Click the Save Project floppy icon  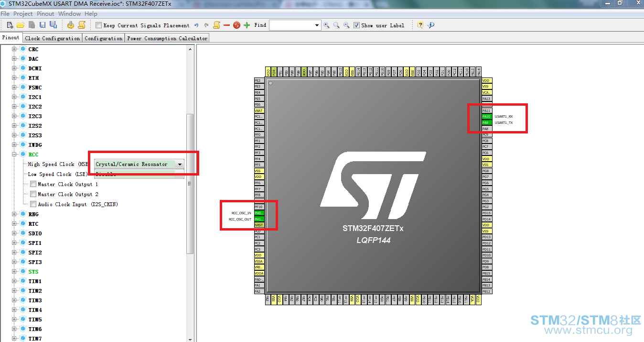43,25
